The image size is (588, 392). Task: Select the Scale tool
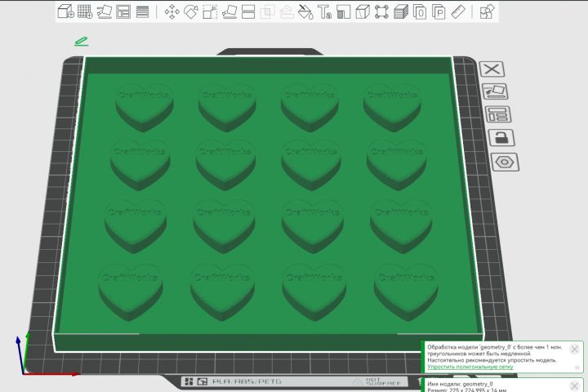(x=210, y=11)
